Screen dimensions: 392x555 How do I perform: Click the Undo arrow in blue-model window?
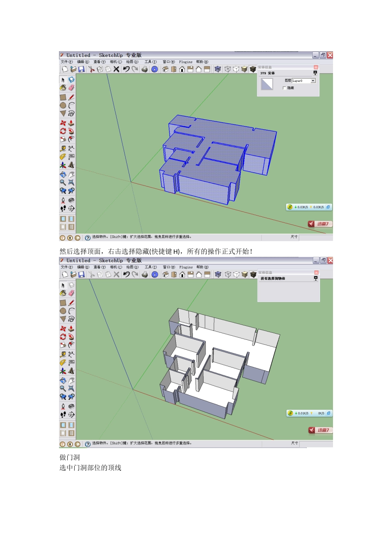126,69
